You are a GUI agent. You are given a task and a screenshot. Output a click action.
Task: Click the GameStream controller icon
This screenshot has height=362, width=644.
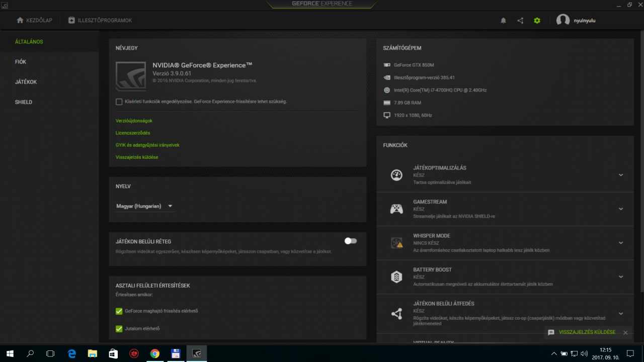[x=396, y=209]
